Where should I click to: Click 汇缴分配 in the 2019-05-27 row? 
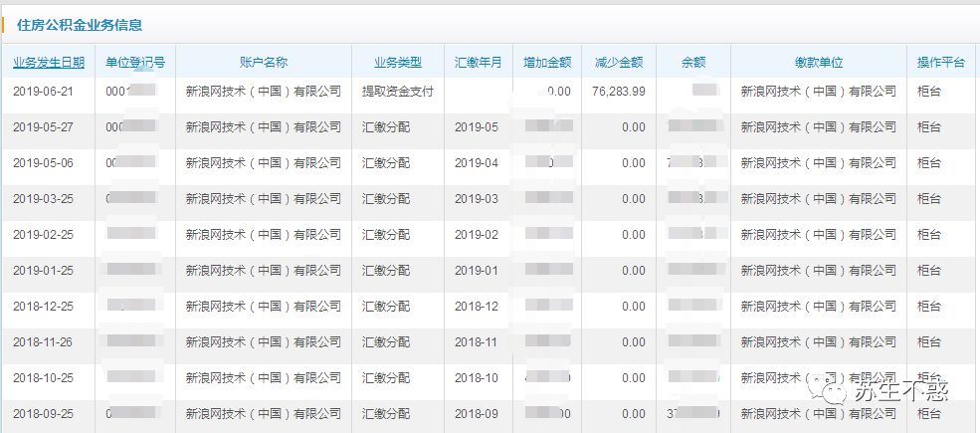tap(386, 127)
